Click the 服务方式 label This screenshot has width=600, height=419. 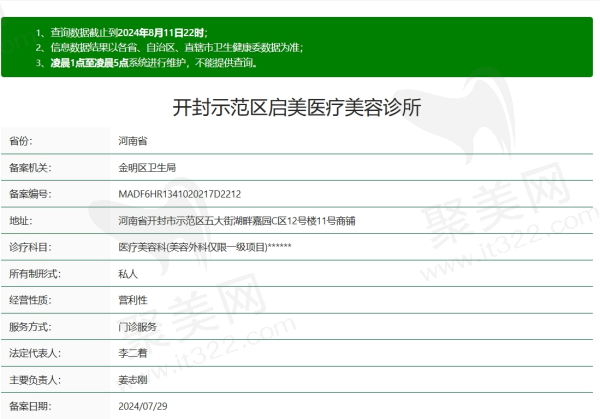click(31, 327)
